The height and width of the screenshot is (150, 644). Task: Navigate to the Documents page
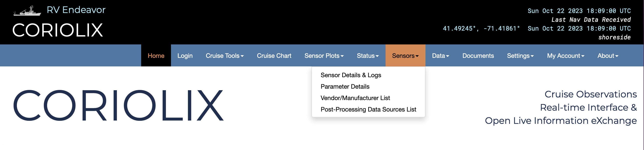(478, 56)
